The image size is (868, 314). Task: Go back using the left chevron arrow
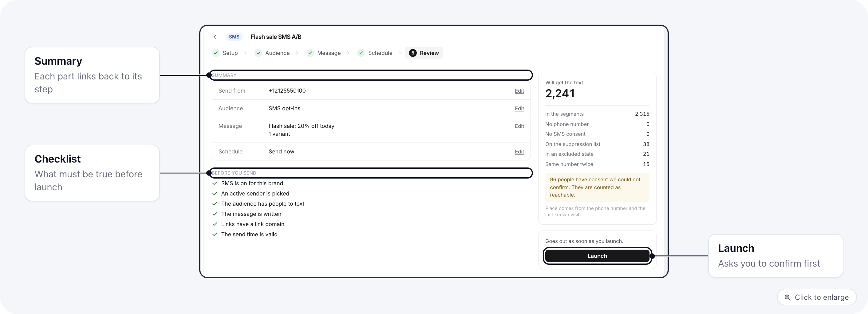pyautogui.click(x=215, y=37)
